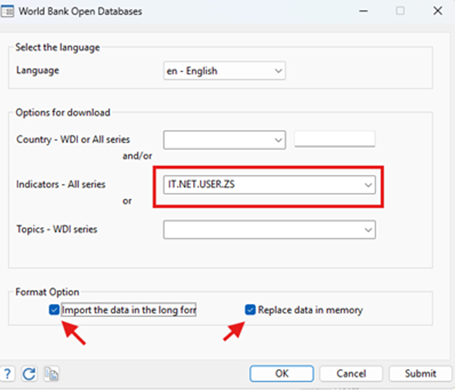This screenshot has width=455, height=390.
Task: Click the OK button
Action: [282, 374]
